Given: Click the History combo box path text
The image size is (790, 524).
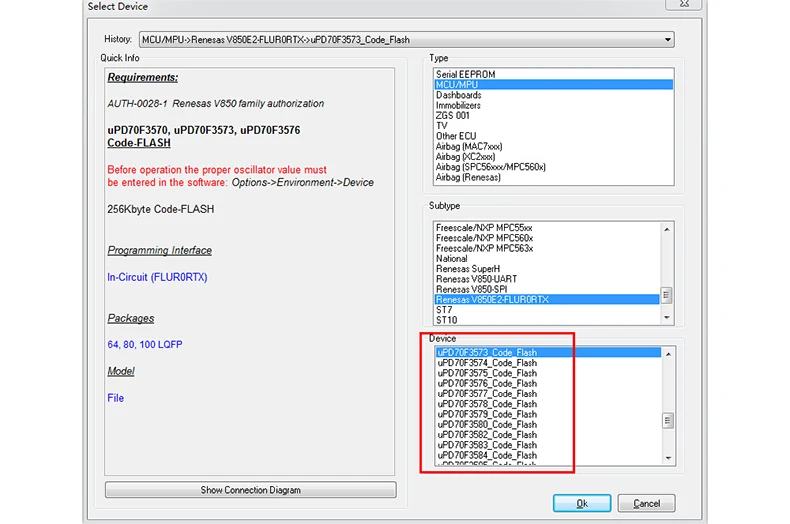Looking at the screenshot, I should pyautogui.click(x=276, y=40).
